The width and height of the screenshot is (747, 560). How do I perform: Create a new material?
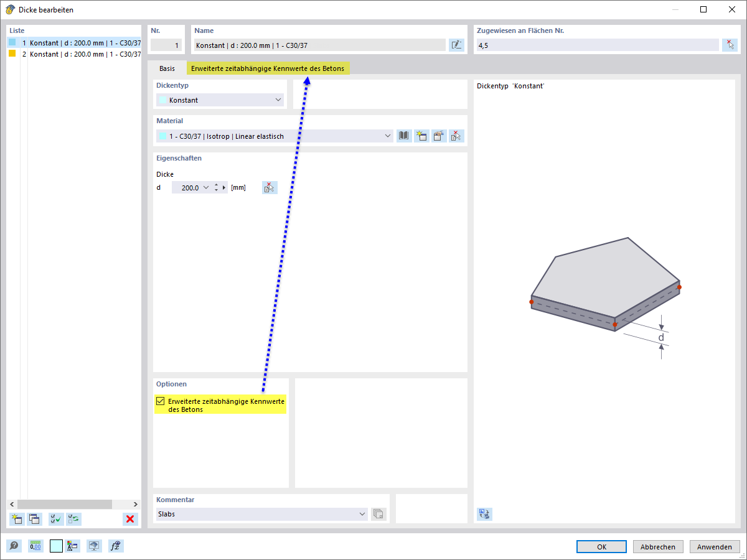(421, 136)
